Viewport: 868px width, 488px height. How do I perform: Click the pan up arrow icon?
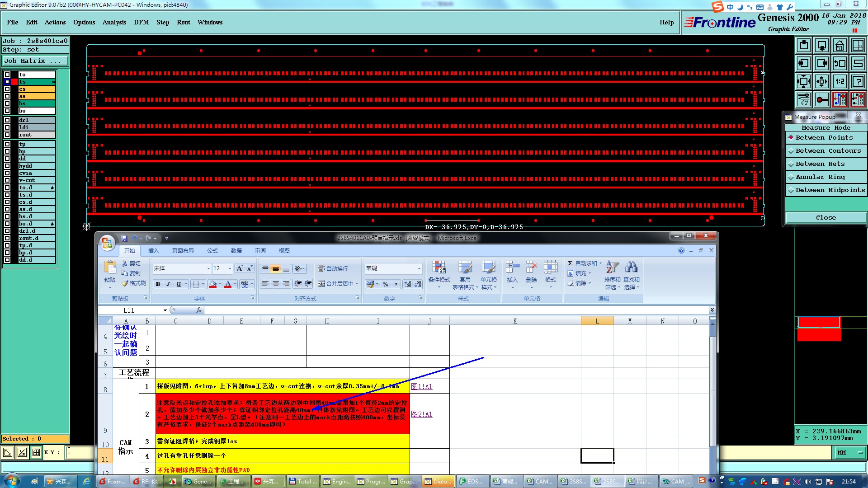[804, 45]
